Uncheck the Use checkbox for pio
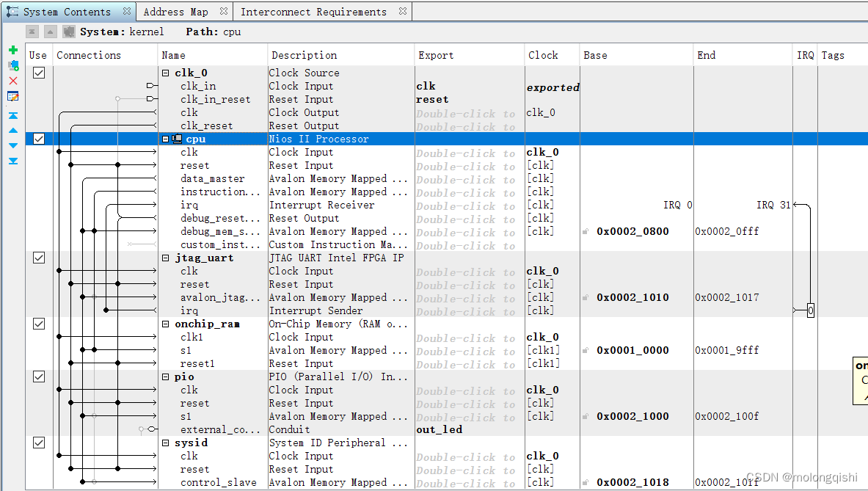 (39, 377)
